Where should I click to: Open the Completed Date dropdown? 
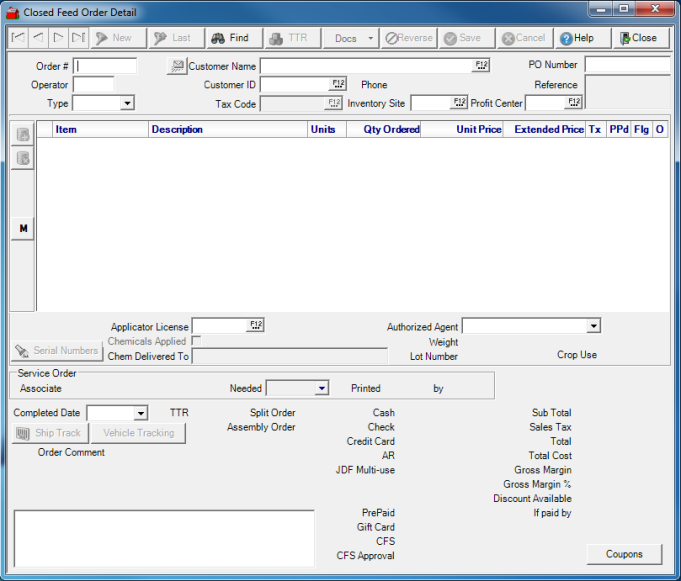pos(140,413)
